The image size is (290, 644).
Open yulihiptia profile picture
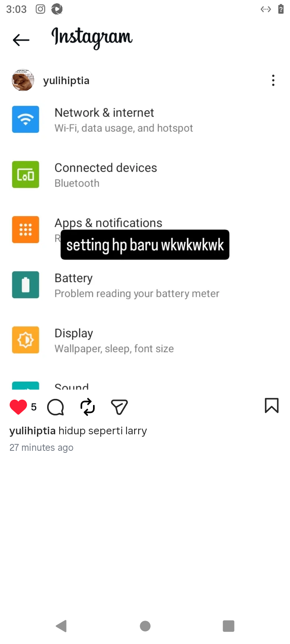(23, 80)
